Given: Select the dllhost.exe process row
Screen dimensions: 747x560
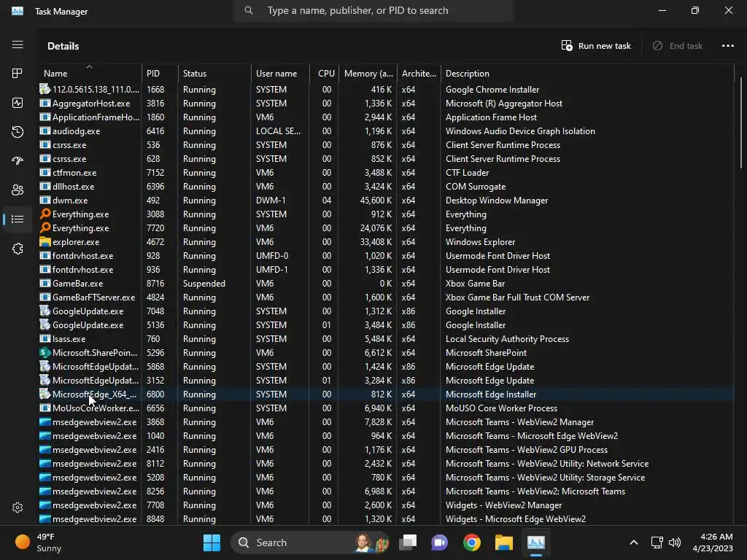Looking at the screenshot, I should 386,186.
